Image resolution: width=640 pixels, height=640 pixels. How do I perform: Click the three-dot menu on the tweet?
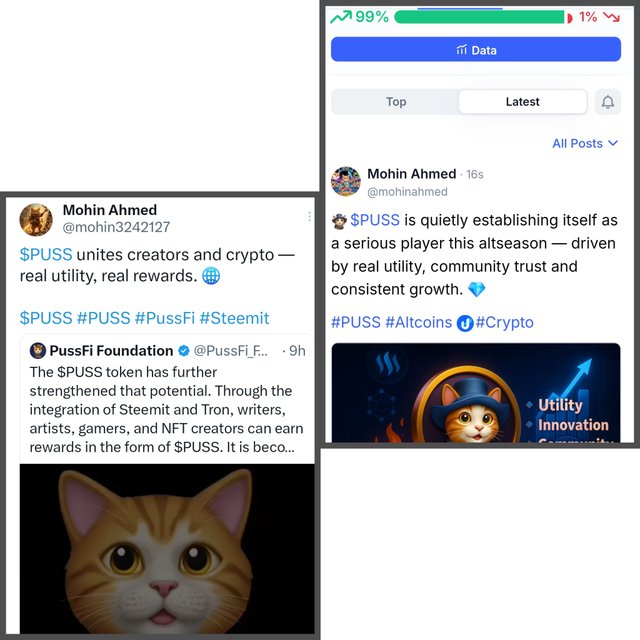pyautogui.click(x=309, y=216)
